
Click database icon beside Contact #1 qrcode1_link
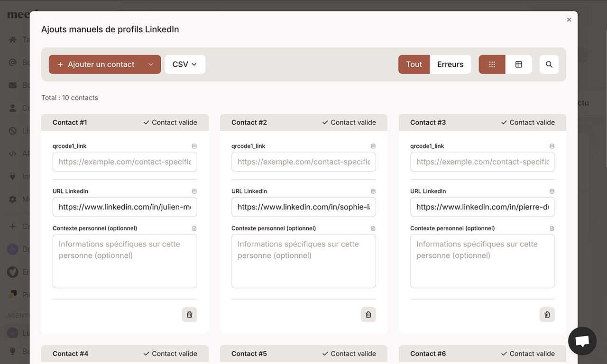pos(194,146)
